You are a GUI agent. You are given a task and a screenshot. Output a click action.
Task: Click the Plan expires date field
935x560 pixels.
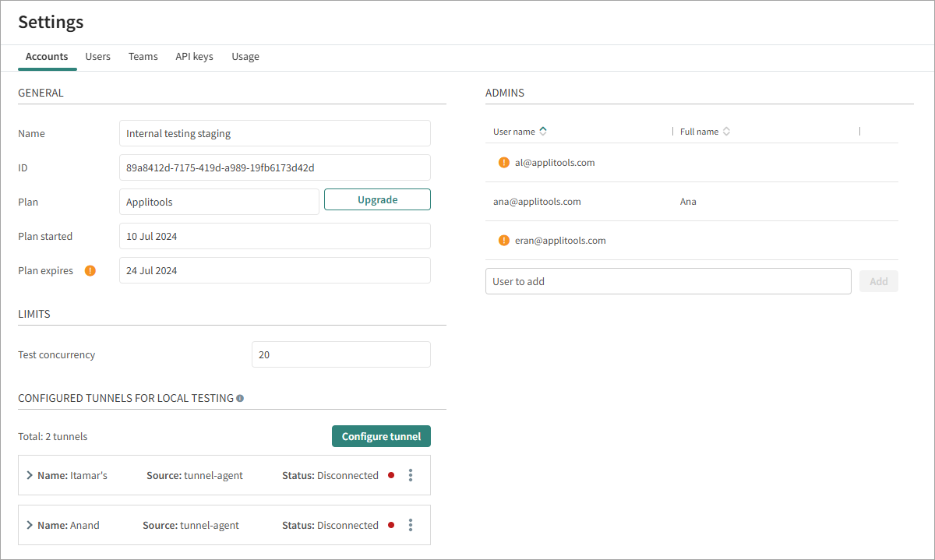coord(275,270)
